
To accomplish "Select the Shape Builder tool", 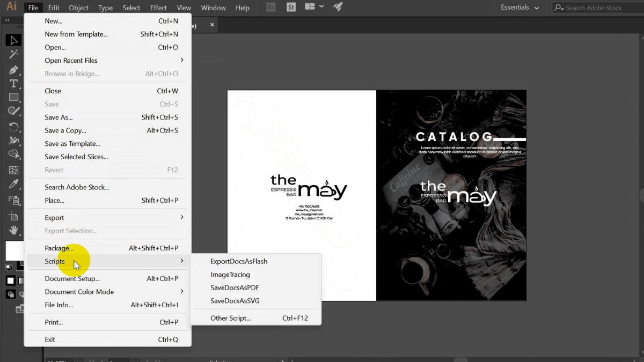I will click(x=13, y=155).
